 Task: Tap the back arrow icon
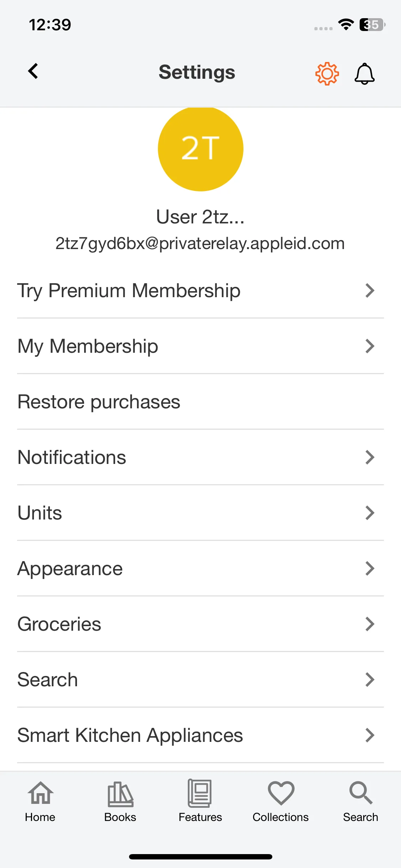33,71
